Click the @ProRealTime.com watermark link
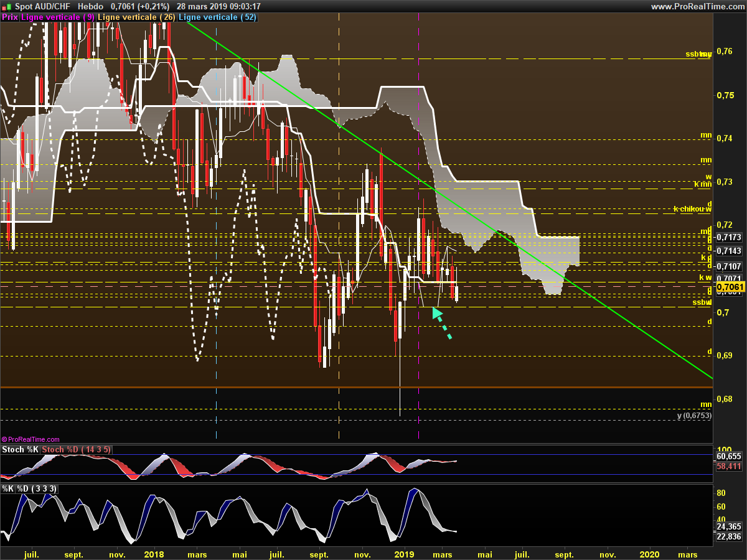Viewport: 747px width, 560px height. [x=31, y=439]
